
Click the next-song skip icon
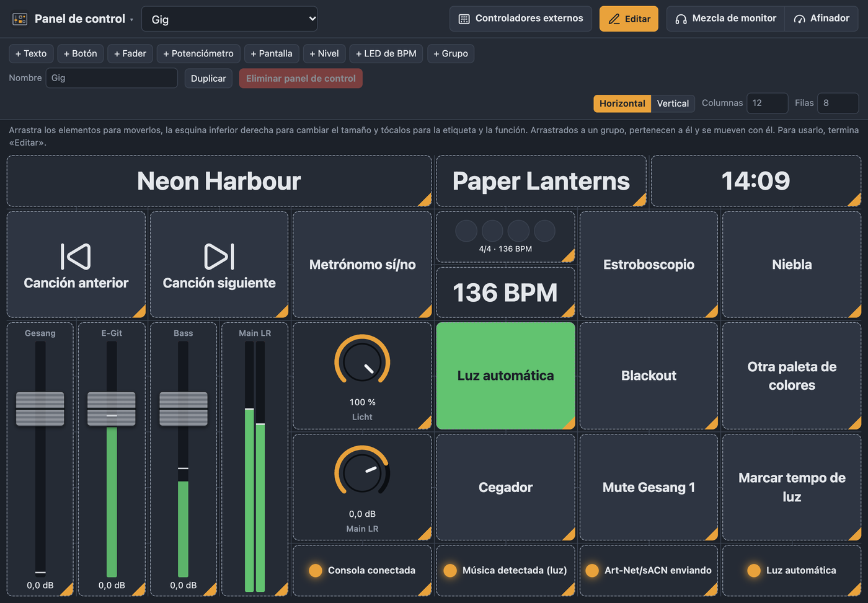(219, 257)
